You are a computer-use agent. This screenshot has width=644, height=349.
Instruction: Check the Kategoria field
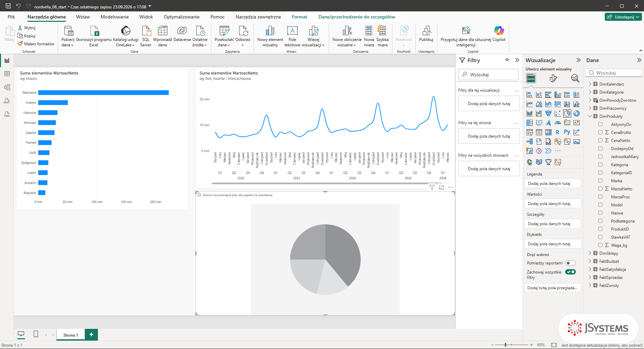[x=600, y=165]
